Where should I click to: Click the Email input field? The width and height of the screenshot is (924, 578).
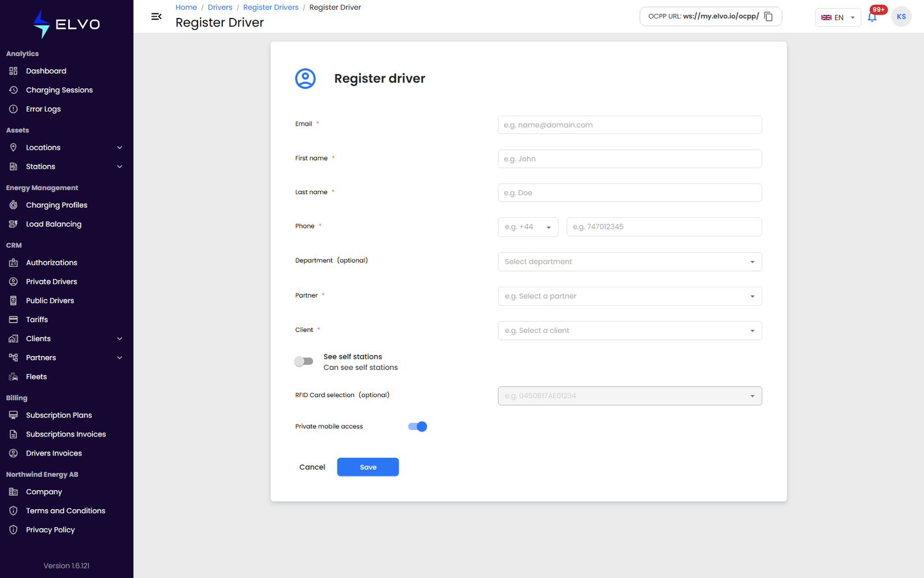tap(629, 125)
